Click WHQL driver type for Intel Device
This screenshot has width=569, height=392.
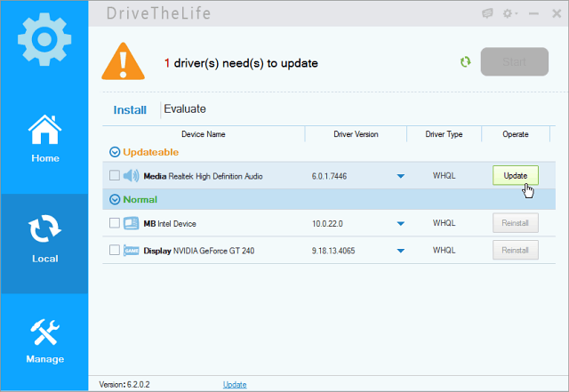coord(444,223)
